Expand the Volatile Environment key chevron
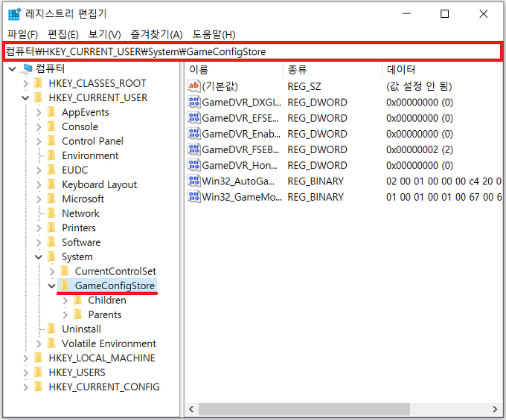Image resolution: width=506 pixels, height=420 pixels. point(39,344)
